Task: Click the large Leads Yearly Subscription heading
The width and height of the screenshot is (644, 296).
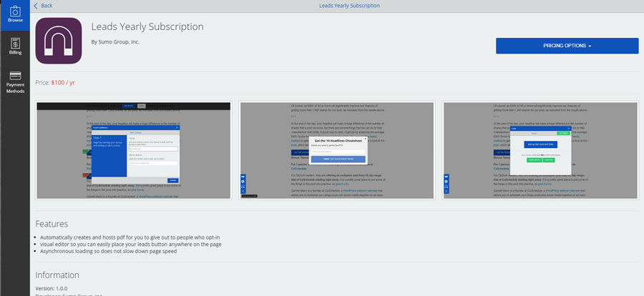Action: tap(147, 27)
